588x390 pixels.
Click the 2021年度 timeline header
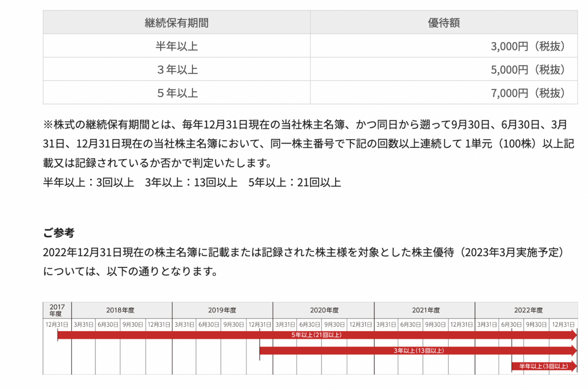424,310
